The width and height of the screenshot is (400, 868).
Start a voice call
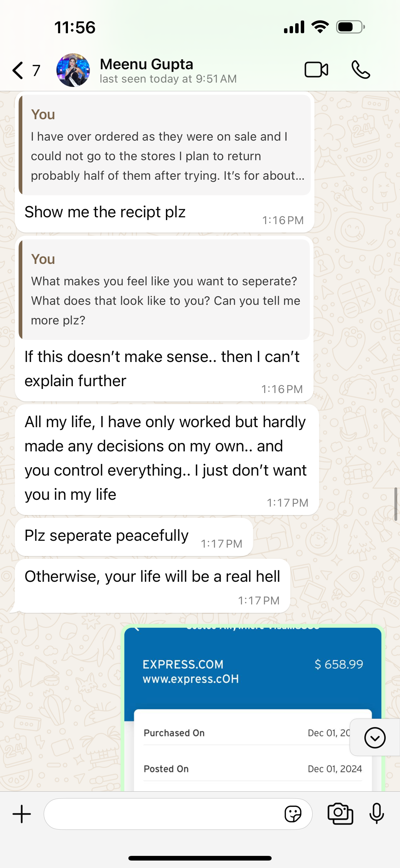tap(361, 70)
